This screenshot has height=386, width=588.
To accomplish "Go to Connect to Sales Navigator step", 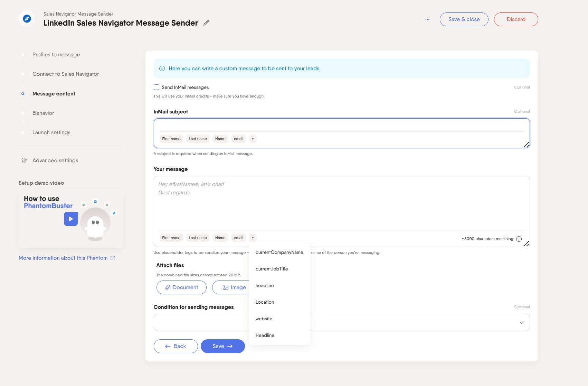I will (x=66, y=74).
